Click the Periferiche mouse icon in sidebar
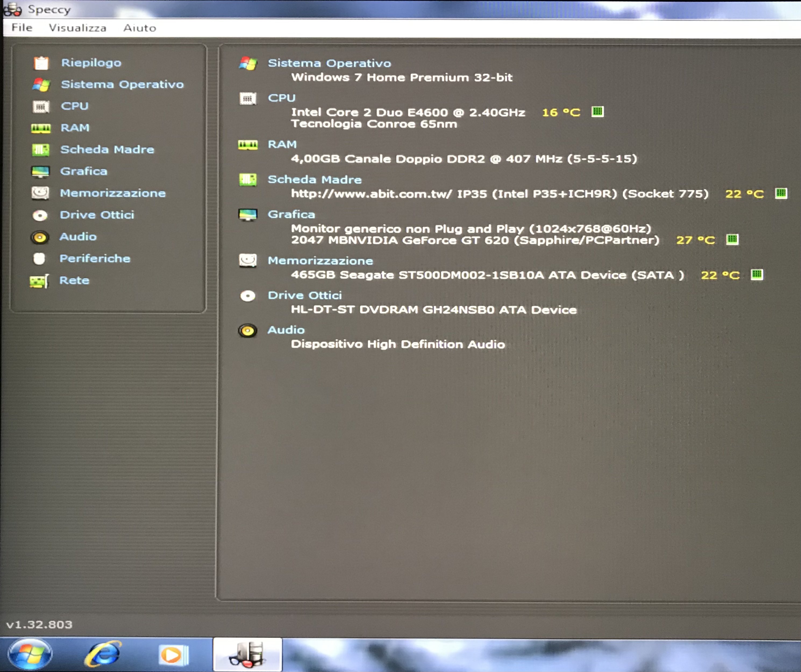 click(x=39, y=259)
